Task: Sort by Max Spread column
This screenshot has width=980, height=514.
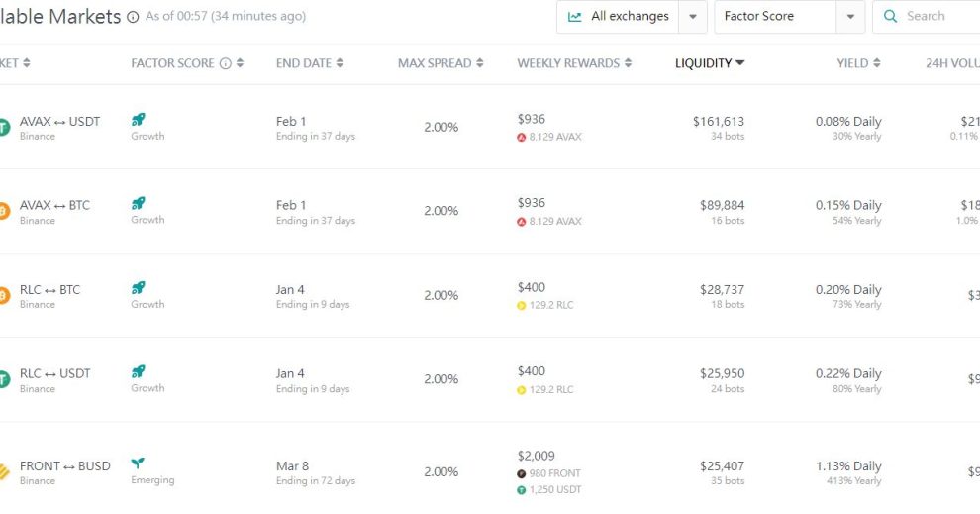Action: pyautogui.click(x=441, y=63)
